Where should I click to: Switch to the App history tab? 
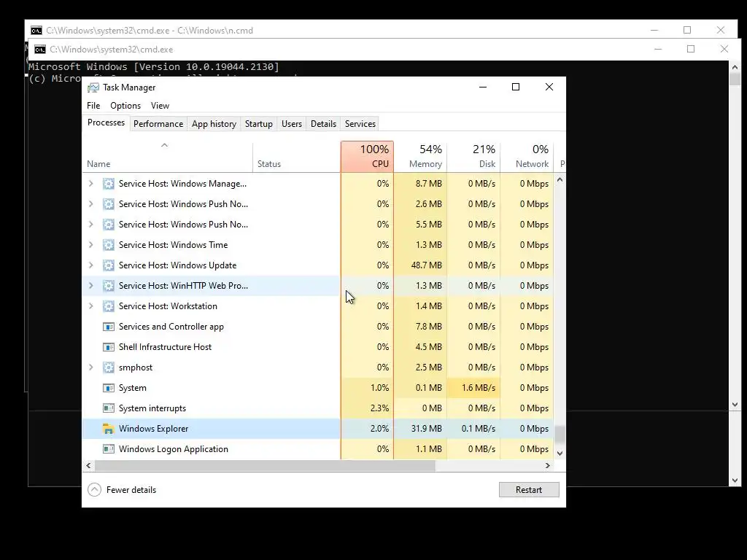point(214,124)
